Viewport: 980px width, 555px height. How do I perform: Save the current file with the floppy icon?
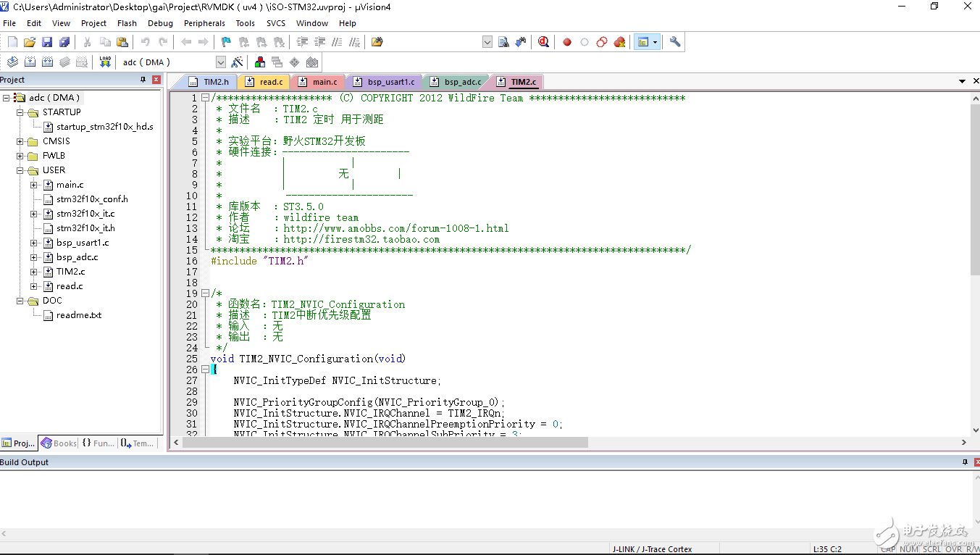pos(47,42)
